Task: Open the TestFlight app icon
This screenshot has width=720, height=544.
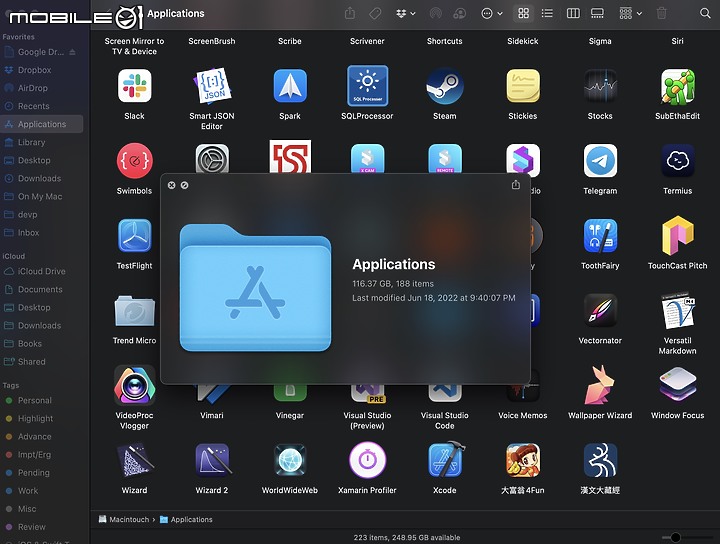Action: click(x=134, y=236)
